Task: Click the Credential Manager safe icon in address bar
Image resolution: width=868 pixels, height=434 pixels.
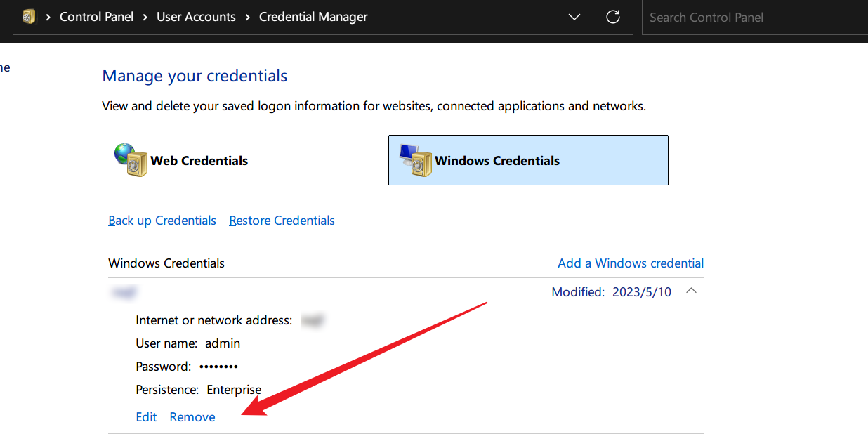Action: (29, 17)
